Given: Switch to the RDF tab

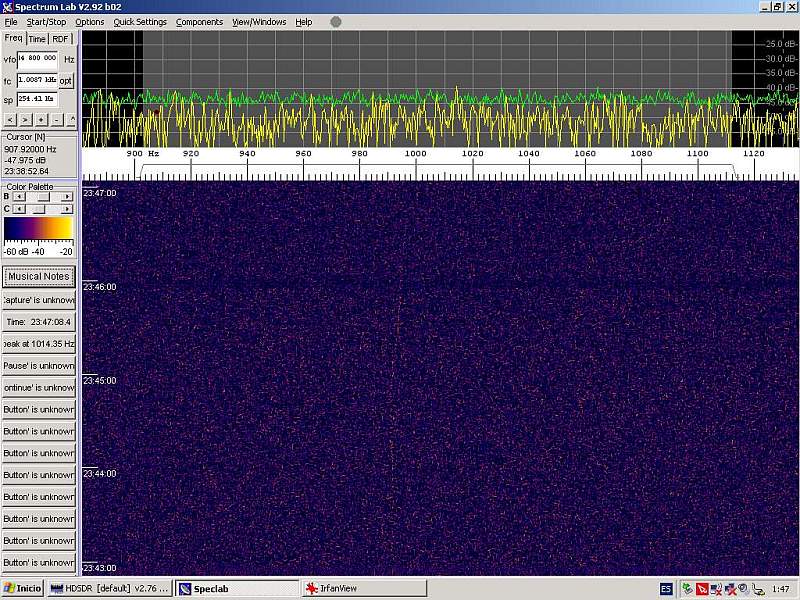Looking at the screenshot, I should click(61, 39).
